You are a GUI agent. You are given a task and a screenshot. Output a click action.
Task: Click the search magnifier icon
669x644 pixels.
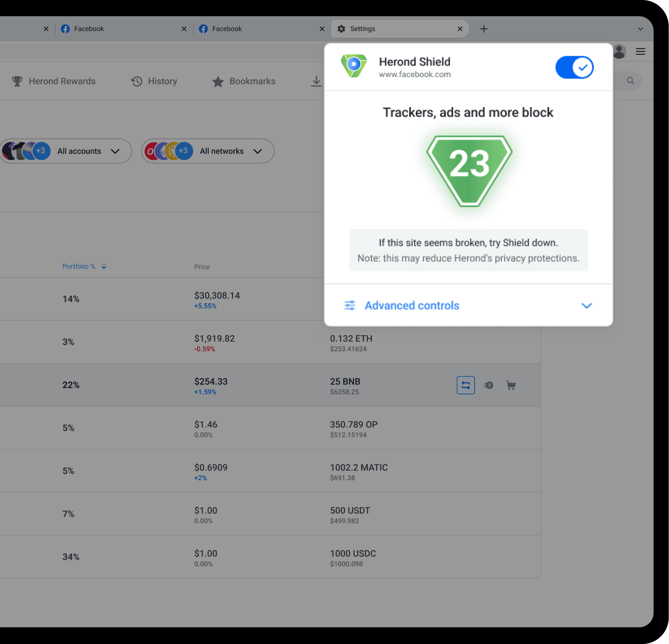630,81
